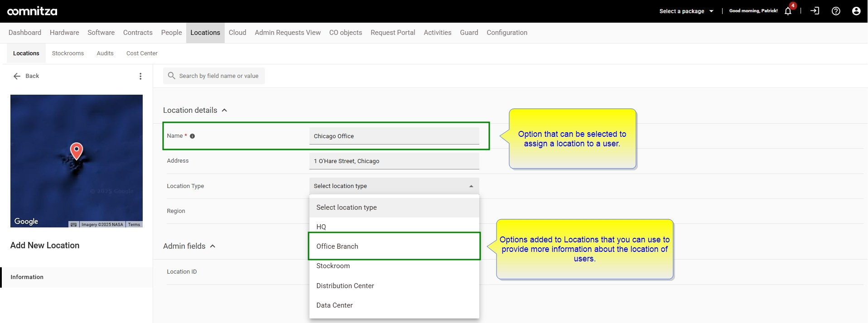Open the Activities menu

pos(438,33)
